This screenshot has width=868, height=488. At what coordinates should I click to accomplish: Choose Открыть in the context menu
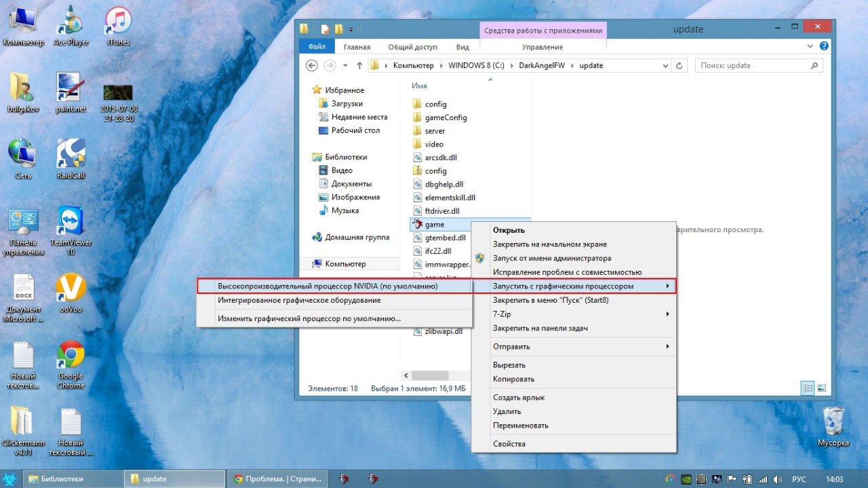click(x=574, y=230)
